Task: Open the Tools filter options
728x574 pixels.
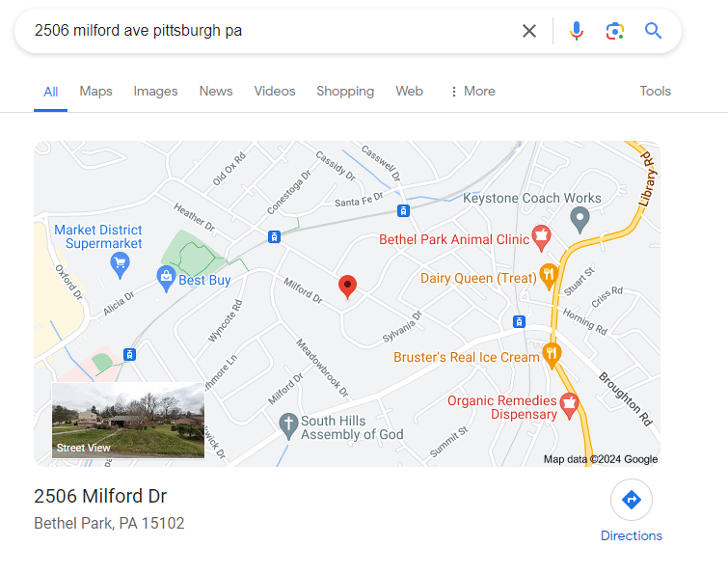Action: click(x=655, y=91)
